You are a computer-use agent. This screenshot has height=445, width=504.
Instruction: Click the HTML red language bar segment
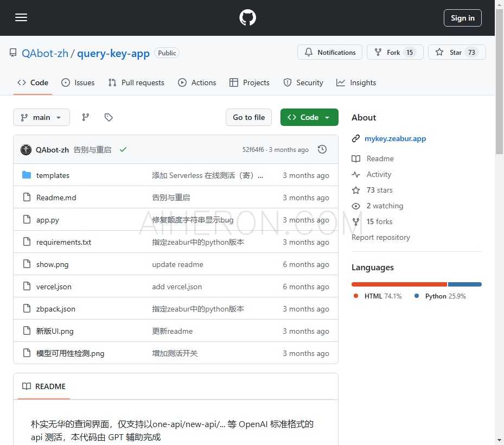point(399,284)
